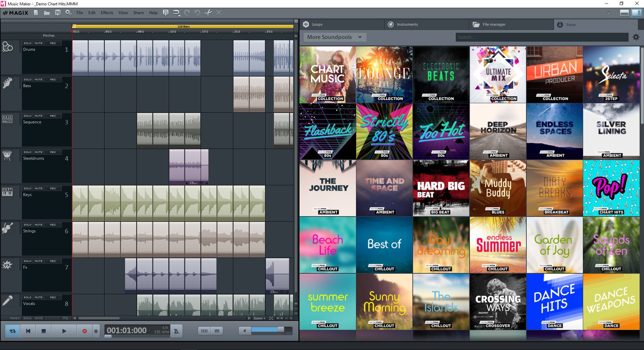Mute the Keys track
The image size is (644, 350).
point(39,188)
